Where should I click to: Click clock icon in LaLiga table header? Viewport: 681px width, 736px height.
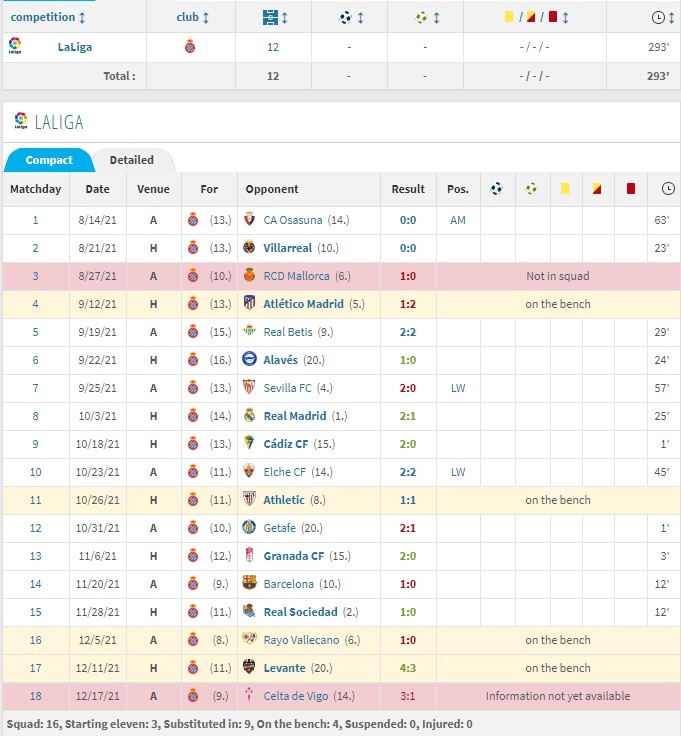tap(668, 189)
